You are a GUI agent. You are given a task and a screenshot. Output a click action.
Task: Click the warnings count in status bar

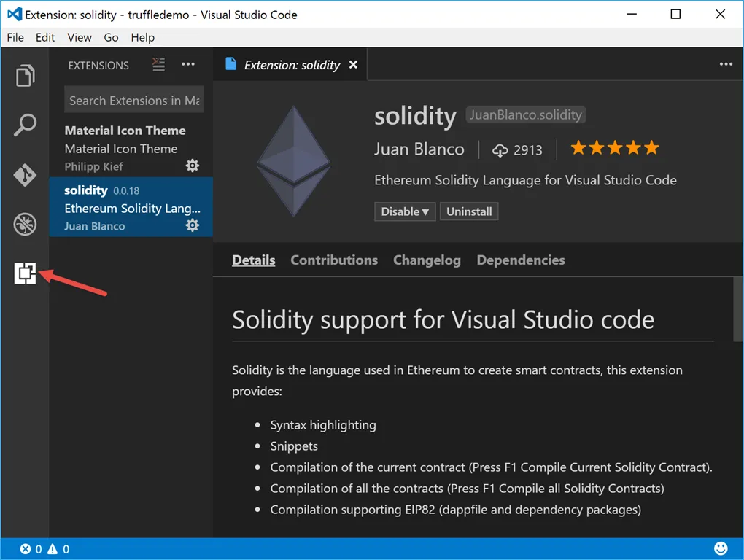(x=58, y=549)
